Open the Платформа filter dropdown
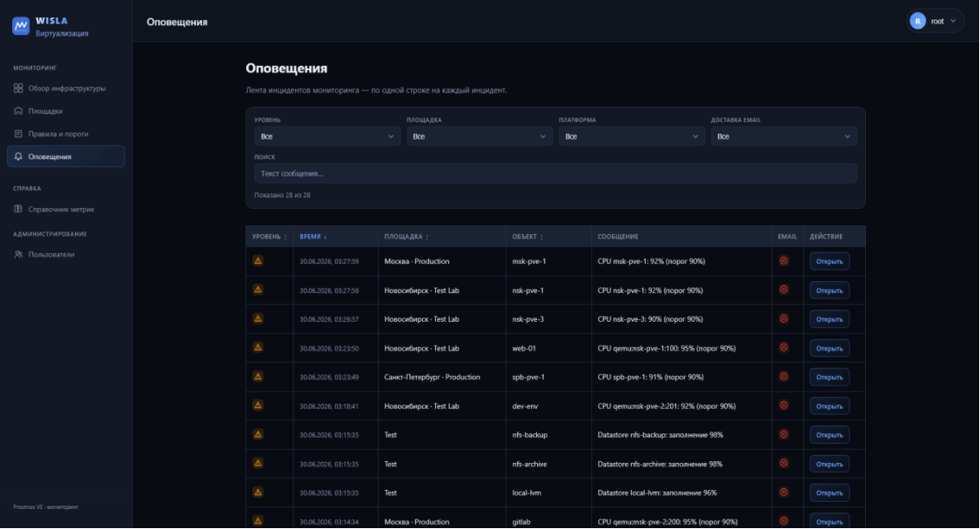Screen dimensions: 980x529 [x=632, y=136]
